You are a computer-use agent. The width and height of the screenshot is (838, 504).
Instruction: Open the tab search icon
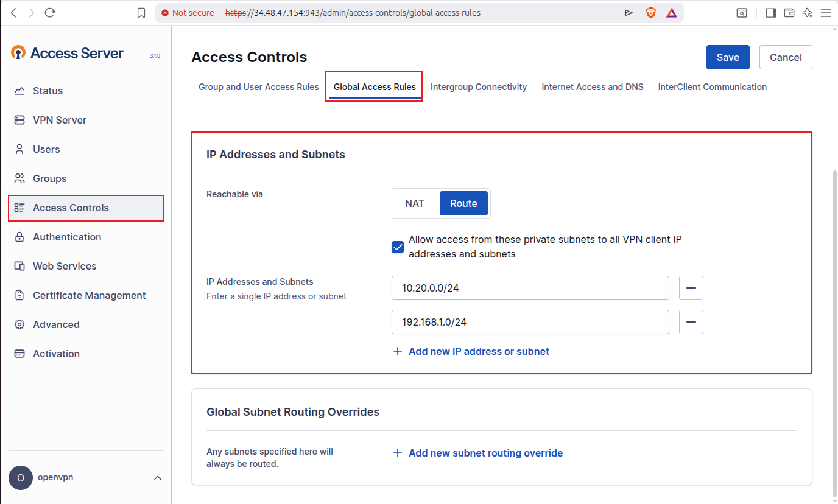[742, 13]
